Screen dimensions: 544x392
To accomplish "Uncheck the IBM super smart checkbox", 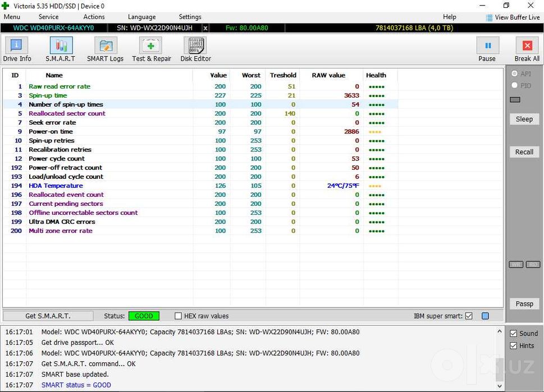I will (469, 316).
